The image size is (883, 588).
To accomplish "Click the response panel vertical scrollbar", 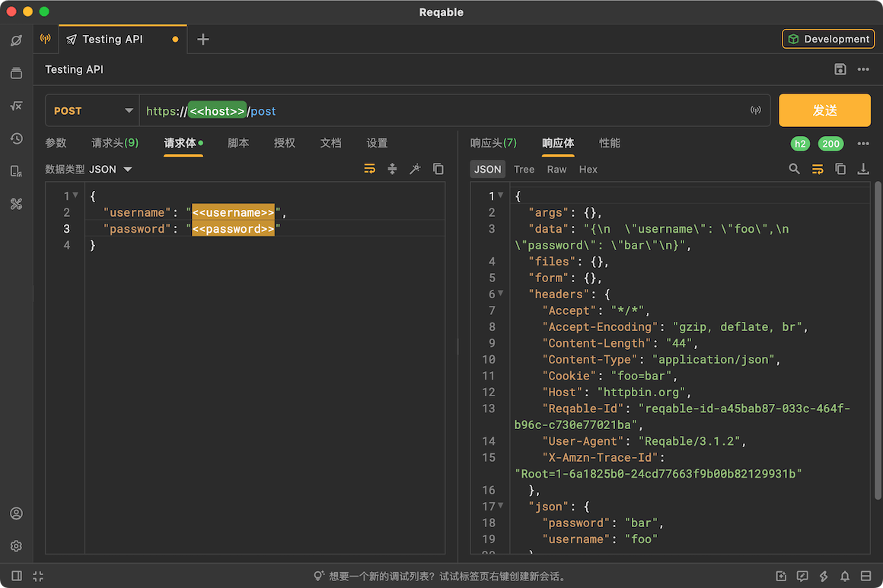I will click(878, 341).
